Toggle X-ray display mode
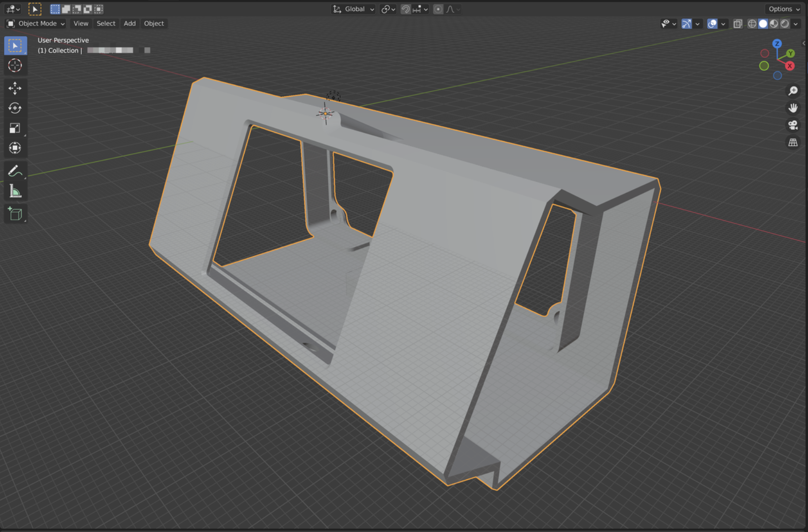The width and height of the screenshot is (808, 532). pos(737,24)
